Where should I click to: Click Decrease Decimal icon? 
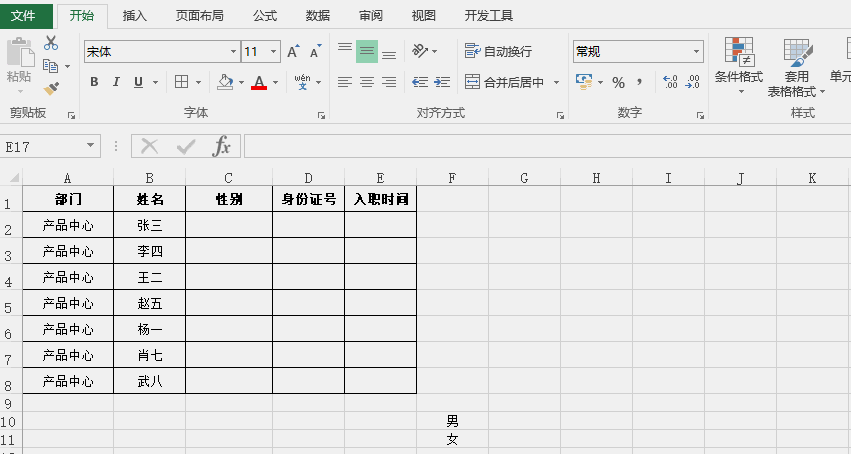click(x=693, y=82)
